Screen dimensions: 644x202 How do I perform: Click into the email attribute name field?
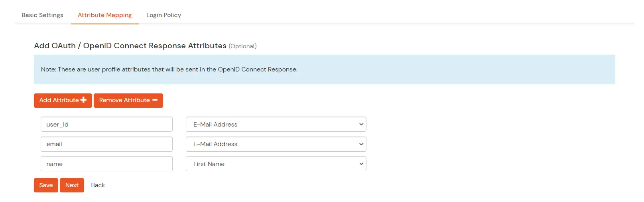(106, 144)
